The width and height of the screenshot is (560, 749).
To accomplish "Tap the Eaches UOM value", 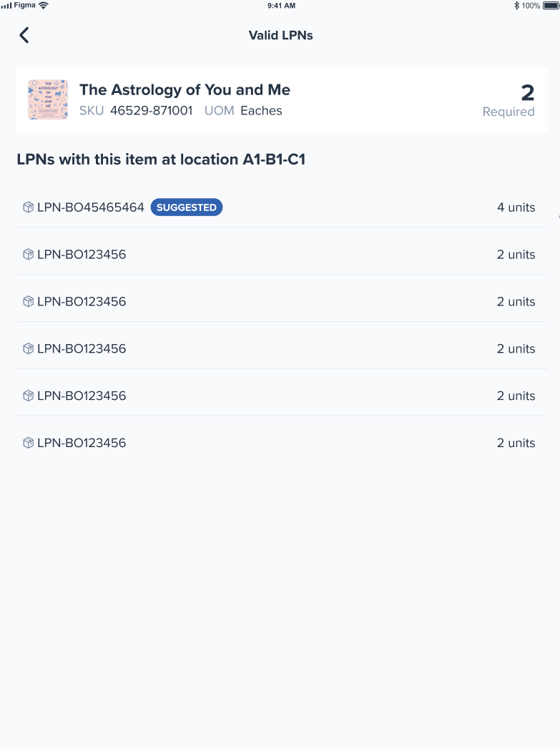I will pyautogui.click(x=261, y=110).
